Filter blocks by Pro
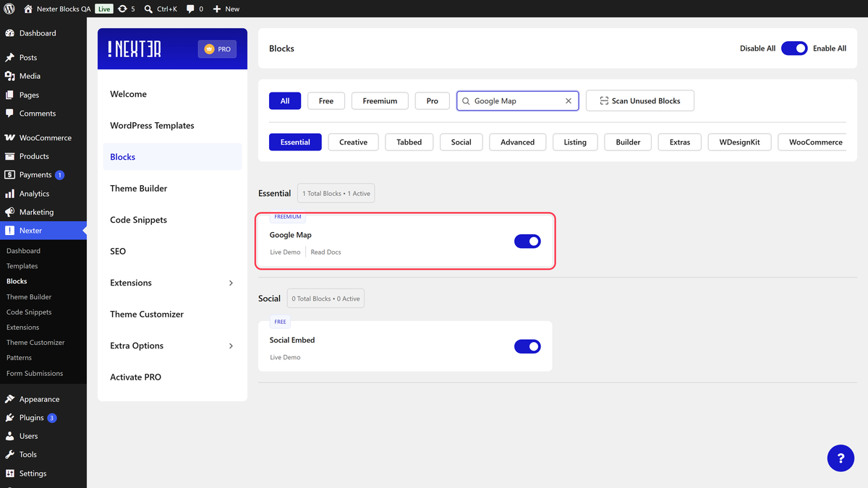The width and height of the screenshot is (868, 488). pos(433,101)
